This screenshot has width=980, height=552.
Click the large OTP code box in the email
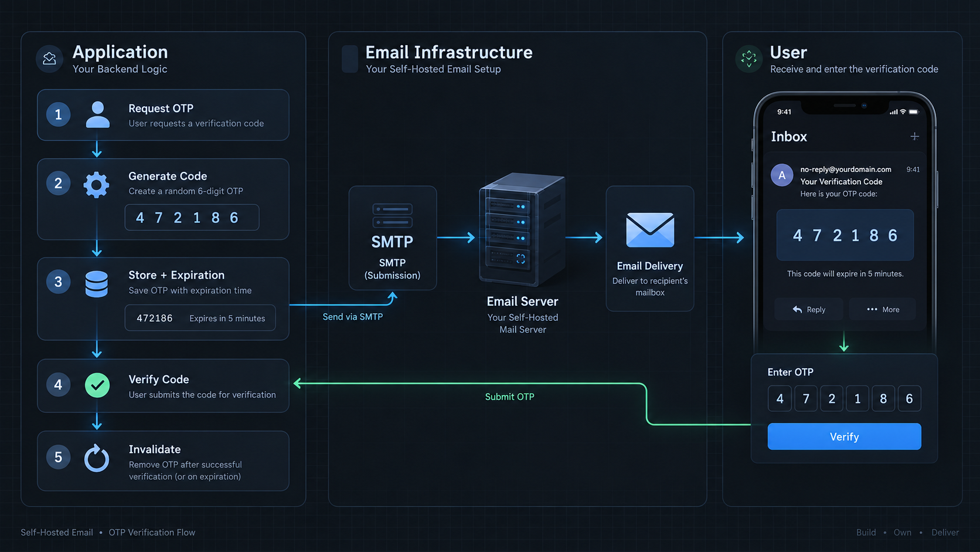point(845,235)
